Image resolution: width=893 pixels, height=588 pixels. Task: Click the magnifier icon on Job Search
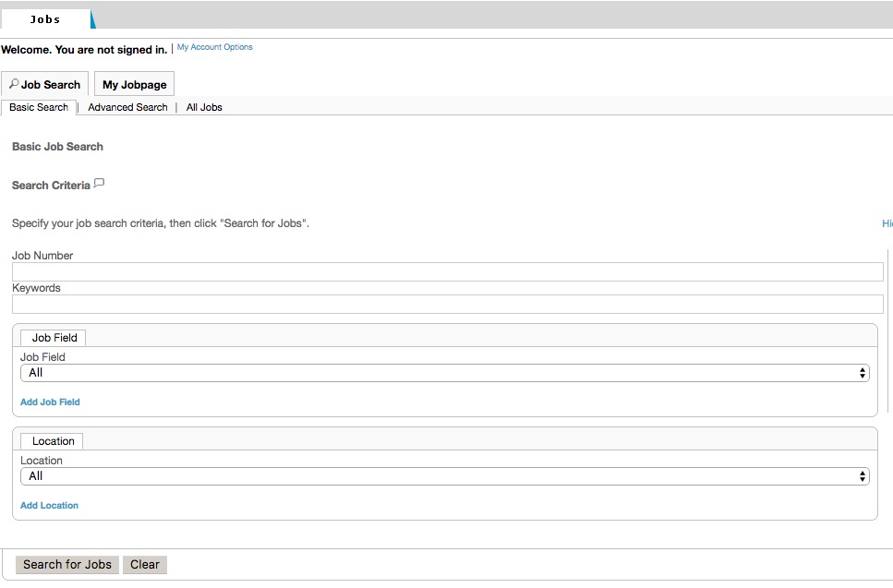point(14,84)
